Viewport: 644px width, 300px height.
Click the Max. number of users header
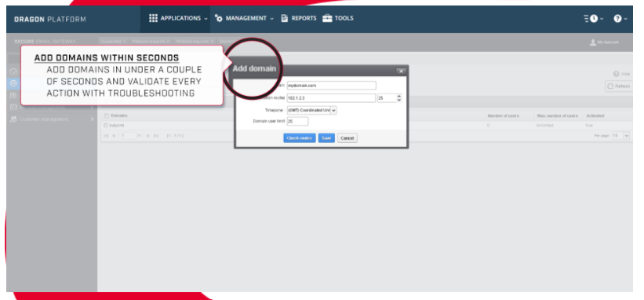(558, 116)
